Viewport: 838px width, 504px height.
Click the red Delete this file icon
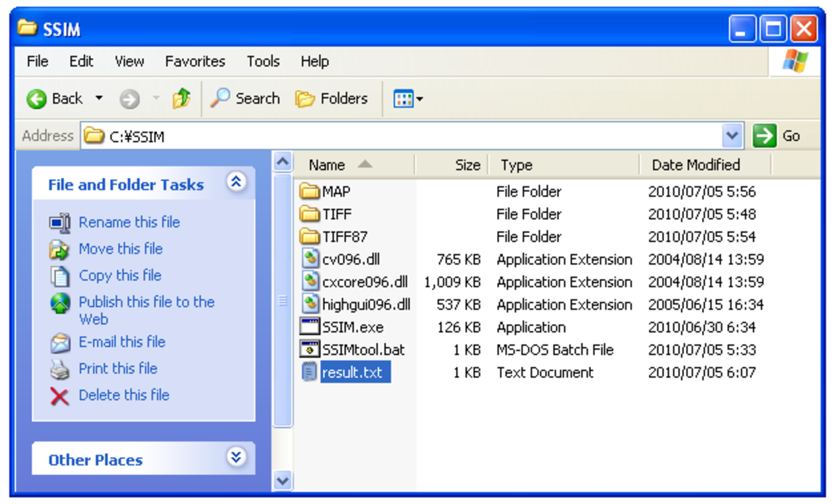pyautogui.click(x=59, y=396)
